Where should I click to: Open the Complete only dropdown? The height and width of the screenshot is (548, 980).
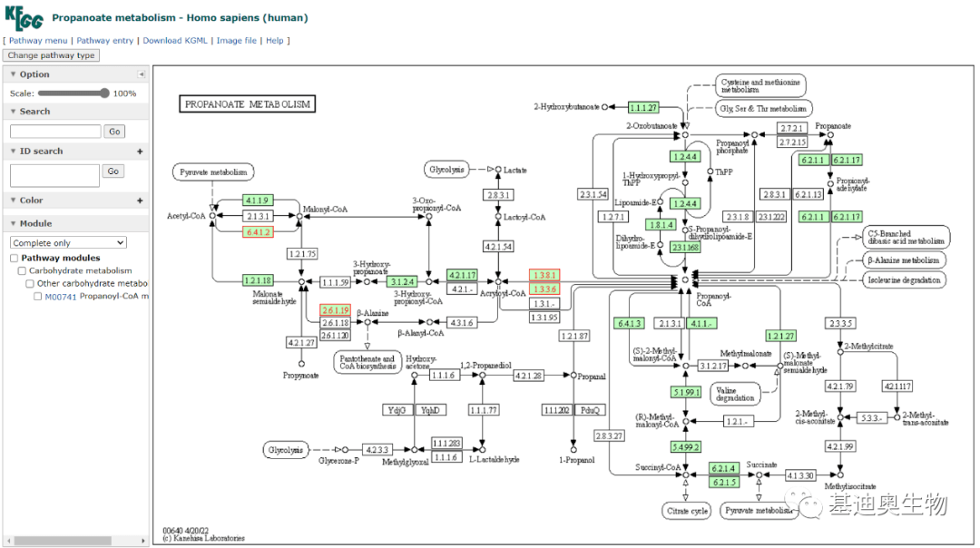68,243
